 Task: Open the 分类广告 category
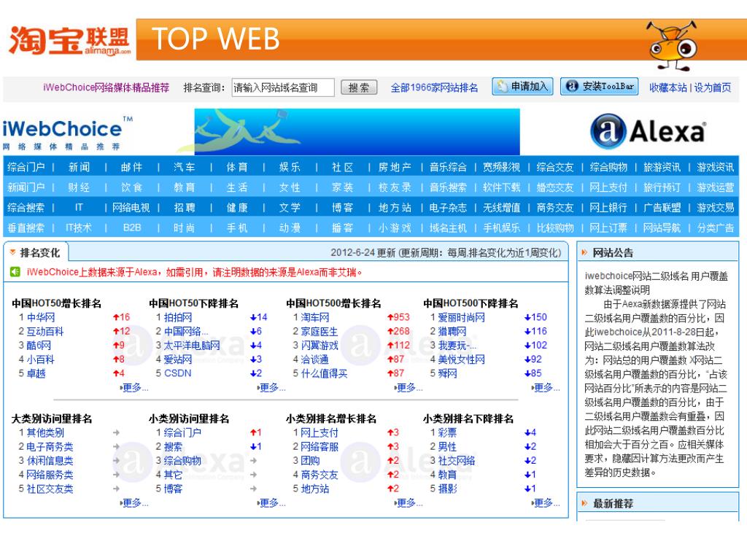(716, 228)
